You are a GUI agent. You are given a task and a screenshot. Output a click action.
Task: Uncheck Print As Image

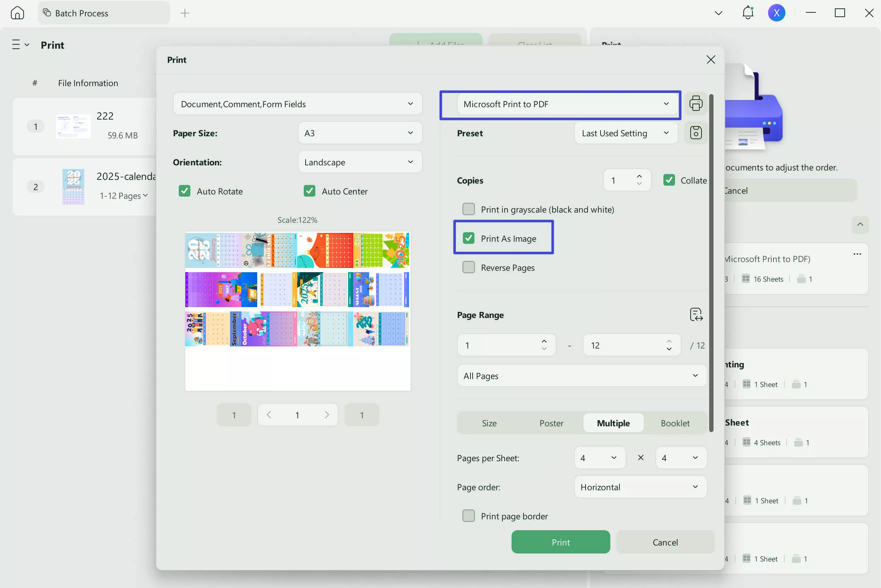[x=468, y=238]
